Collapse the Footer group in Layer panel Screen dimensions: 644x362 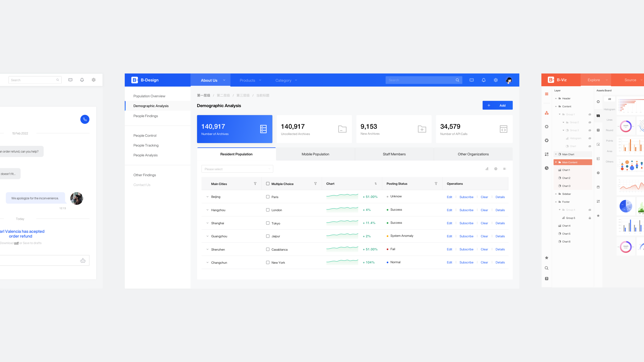pyautogui.click(x=556, y=202)
